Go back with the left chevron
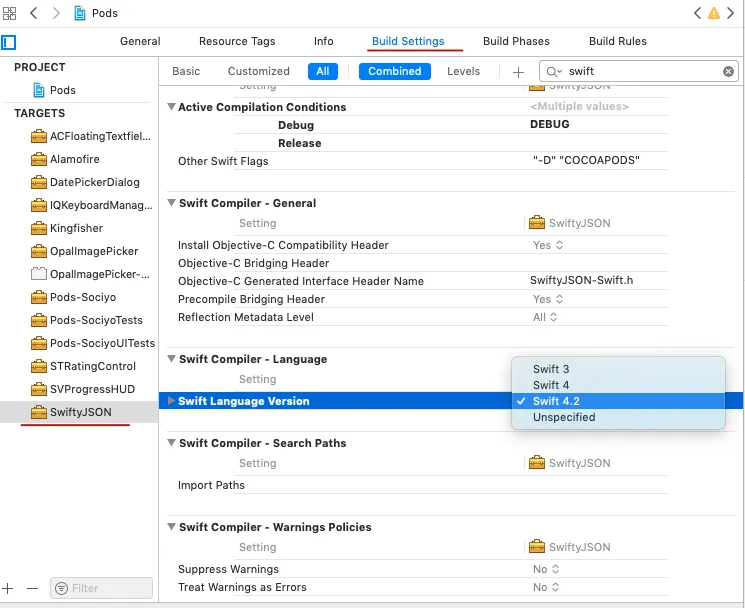745x608 pixels. click(x=33, y=13)
